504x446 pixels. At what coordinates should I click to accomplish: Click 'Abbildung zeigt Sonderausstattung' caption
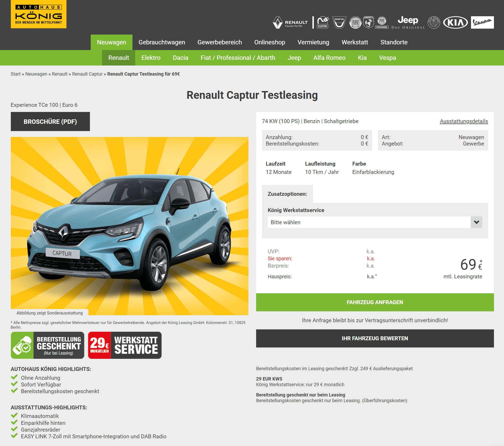pos(50,313)
